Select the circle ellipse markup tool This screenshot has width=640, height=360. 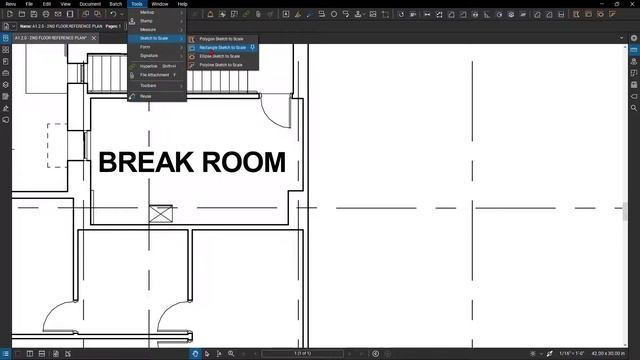click(334, 14)
